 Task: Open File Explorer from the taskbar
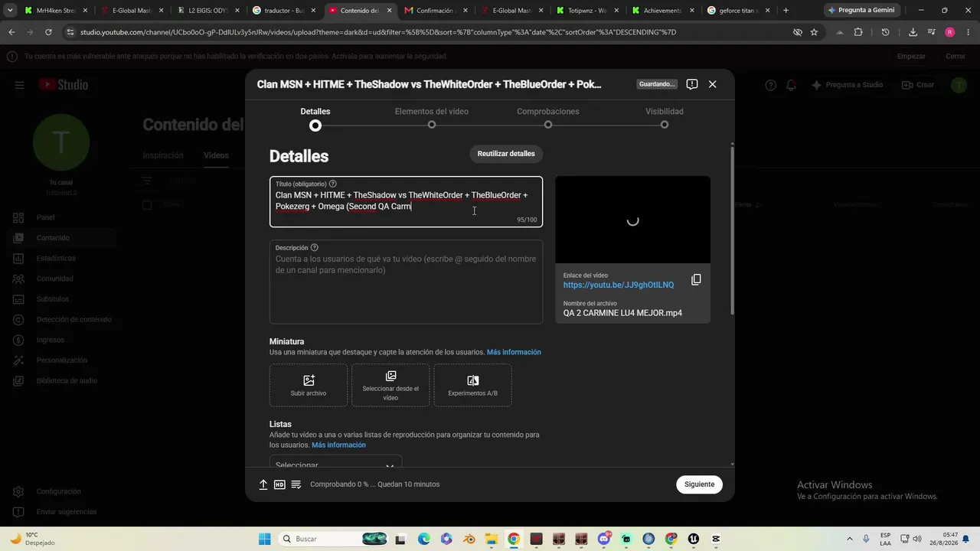click(491, 539)
